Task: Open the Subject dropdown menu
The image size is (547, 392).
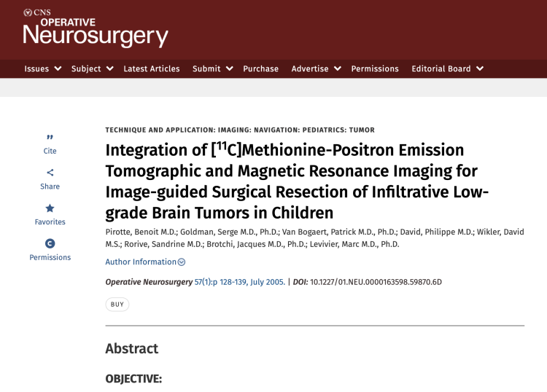Action: [92, 68]
